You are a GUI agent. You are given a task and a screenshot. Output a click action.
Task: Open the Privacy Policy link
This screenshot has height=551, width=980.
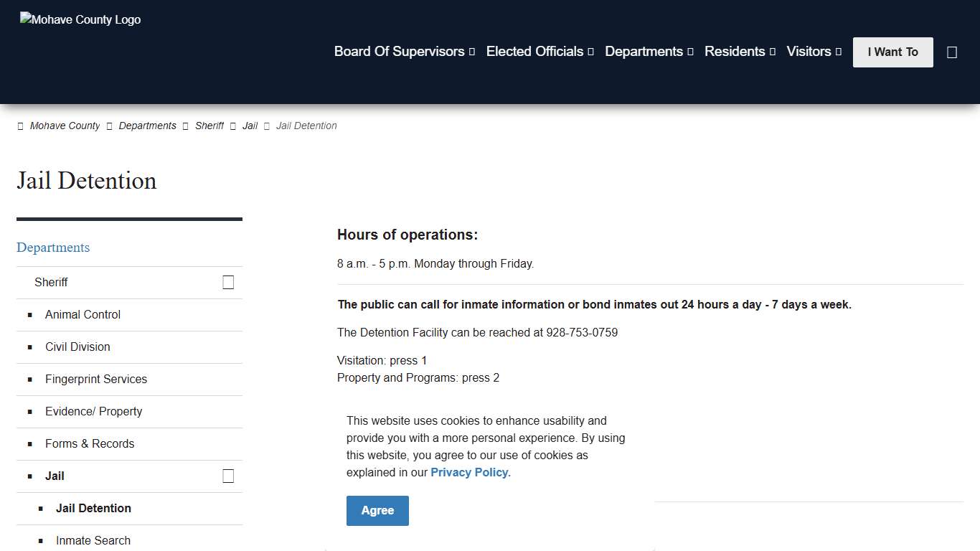click(x=470, y=473)
